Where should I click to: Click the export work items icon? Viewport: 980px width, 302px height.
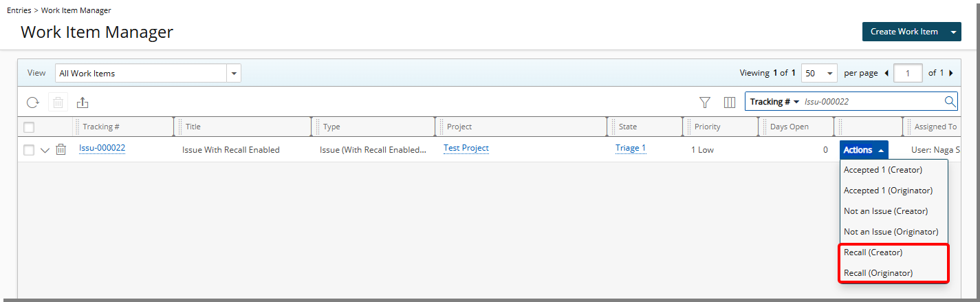tap(83, 103)
